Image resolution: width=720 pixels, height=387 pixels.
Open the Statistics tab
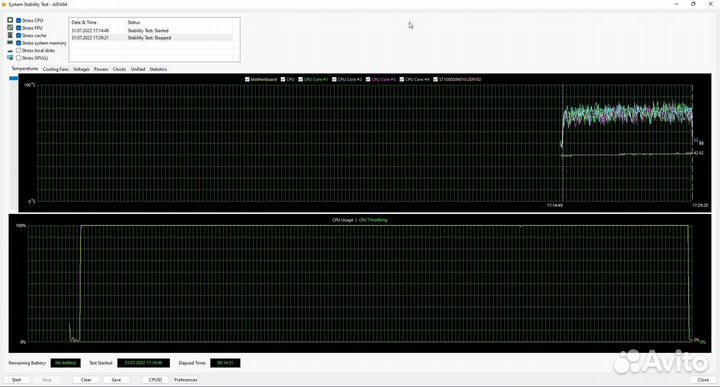click(158, 69)
